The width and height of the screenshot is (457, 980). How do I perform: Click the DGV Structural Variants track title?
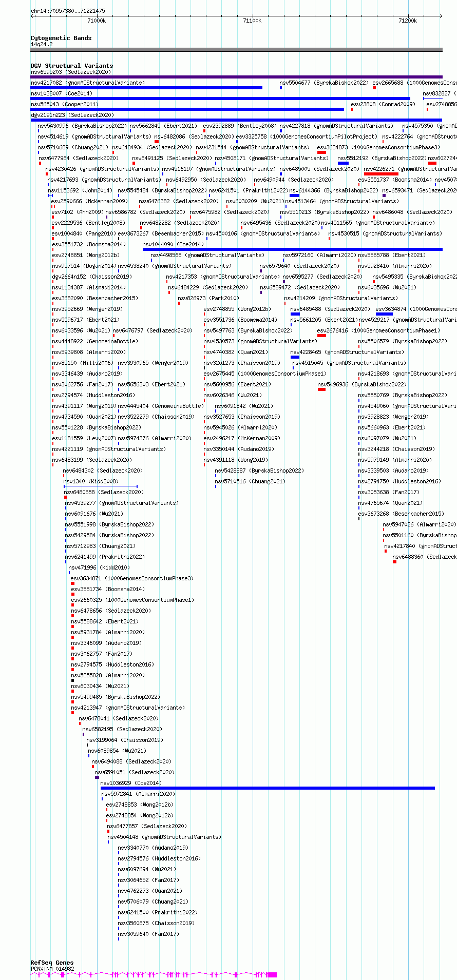tap(71, 66)
